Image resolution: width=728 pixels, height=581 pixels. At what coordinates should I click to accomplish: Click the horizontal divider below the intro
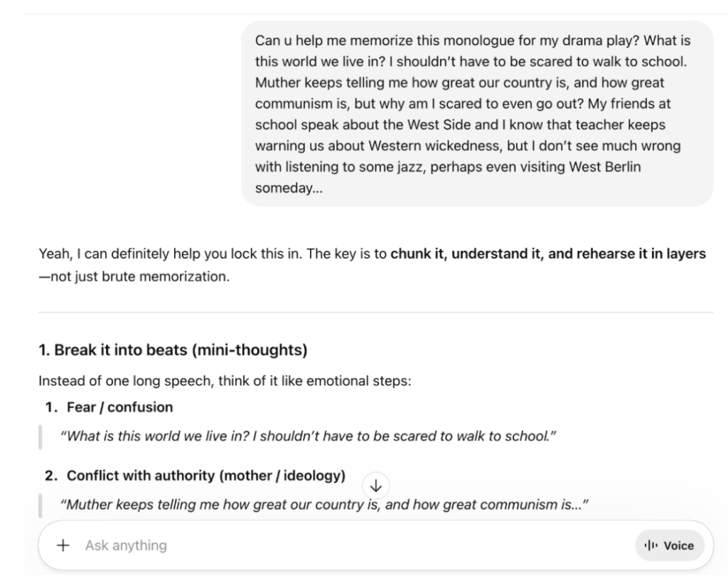pos(375,313)
